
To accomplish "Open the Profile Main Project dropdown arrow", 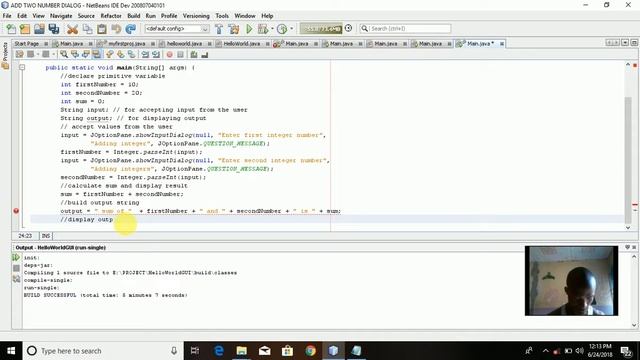I will pyautogui.click(x=291, y=29).
